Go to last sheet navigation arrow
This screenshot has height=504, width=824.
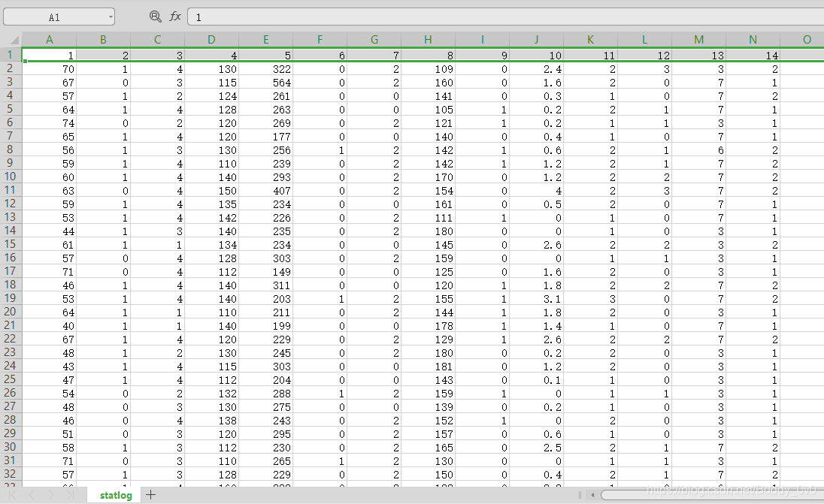click(x=69, y=495)
